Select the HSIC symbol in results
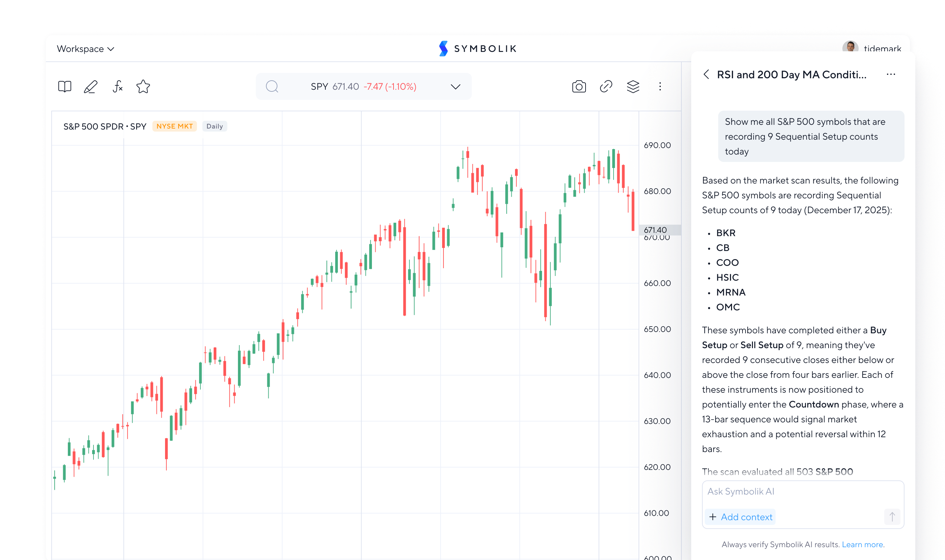Screen dimensions: 945x560 (x=728, y=277)
